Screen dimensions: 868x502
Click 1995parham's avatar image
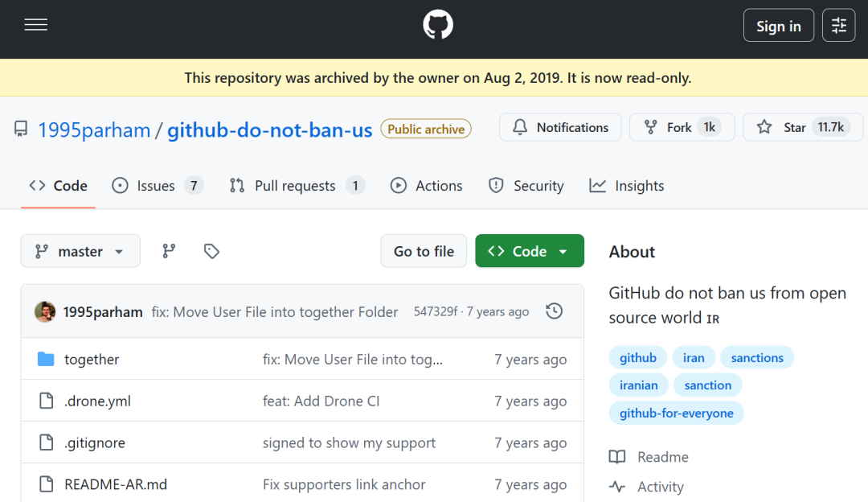click(x=45, y=311)
